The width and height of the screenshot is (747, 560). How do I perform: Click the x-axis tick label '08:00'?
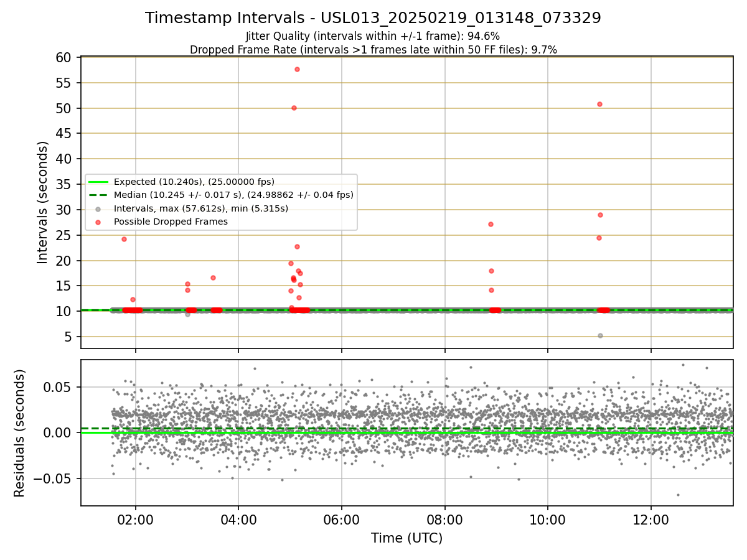pos(444,520)
